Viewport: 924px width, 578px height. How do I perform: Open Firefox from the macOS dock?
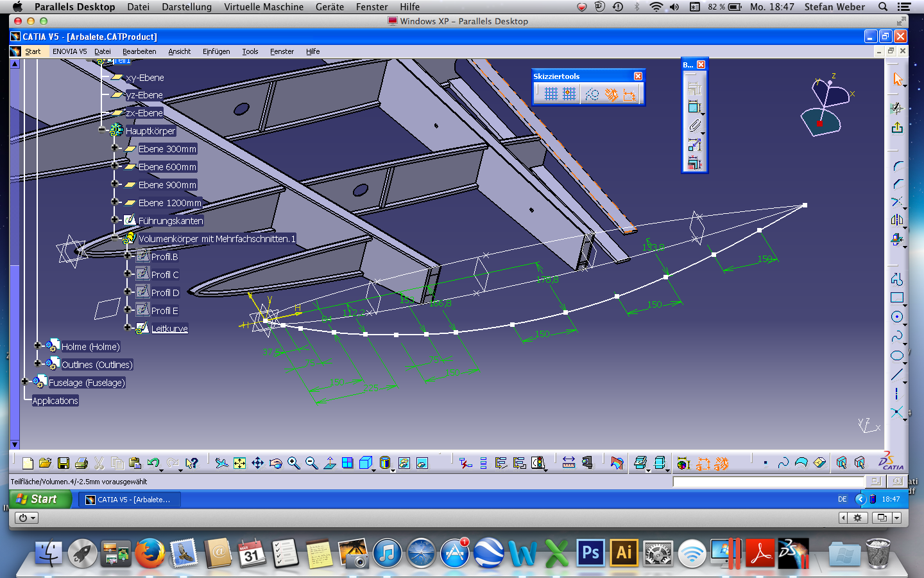[150, 553]
